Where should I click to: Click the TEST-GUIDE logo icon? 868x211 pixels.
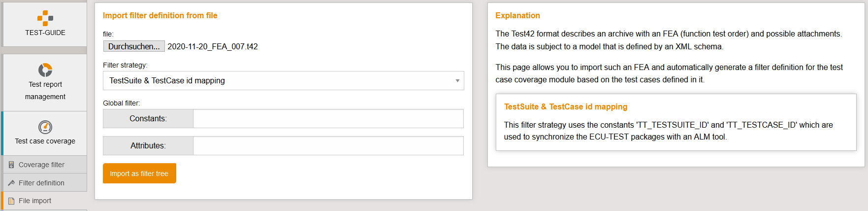click(45, 18)
